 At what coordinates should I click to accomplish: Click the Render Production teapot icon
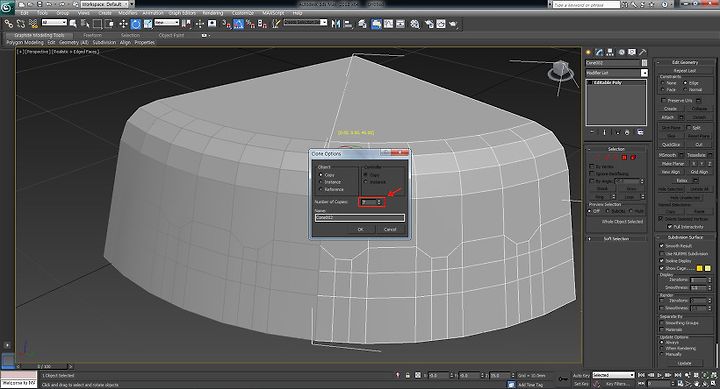452,23
